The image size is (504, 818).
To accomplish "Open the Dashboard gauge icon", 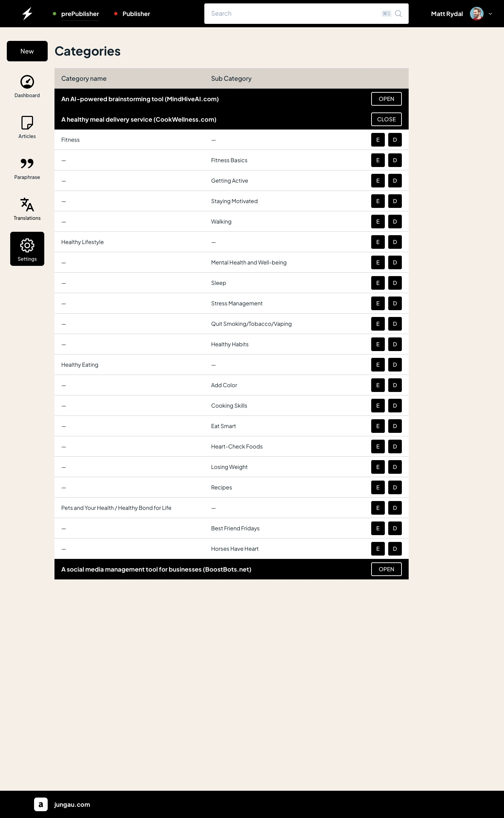I will (27, 82).
